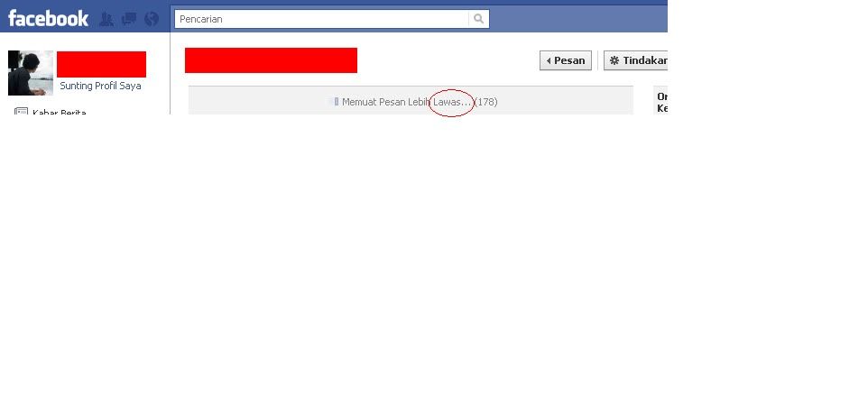The height and width of the screenshot is (393, 868).
Task: Open the Sunting Profil Saya link
Action: click(x=100, y=86)
